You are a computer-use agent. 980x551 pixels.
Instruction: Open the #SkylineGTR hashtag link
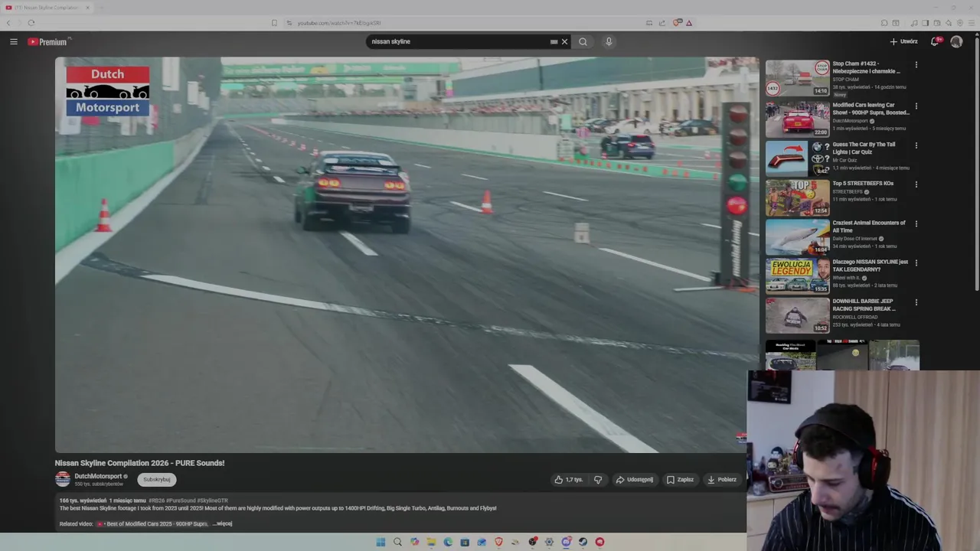212,500
